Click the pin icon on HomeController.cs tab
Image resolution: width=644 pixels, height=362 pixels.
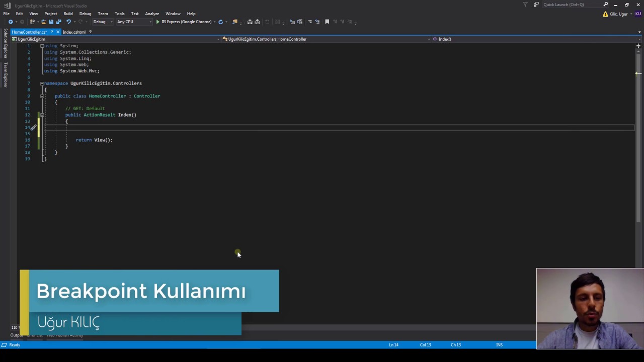51,32
